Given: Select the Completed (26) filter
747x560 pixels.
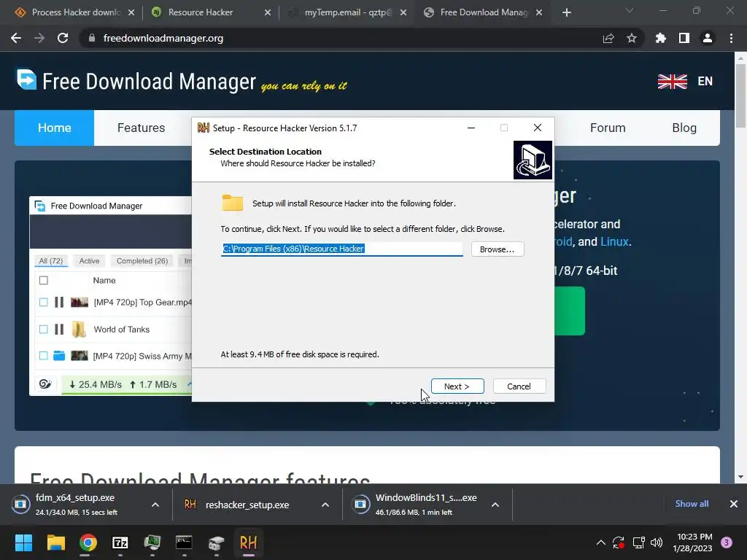Looking at the screenshot, I should 142,261.
